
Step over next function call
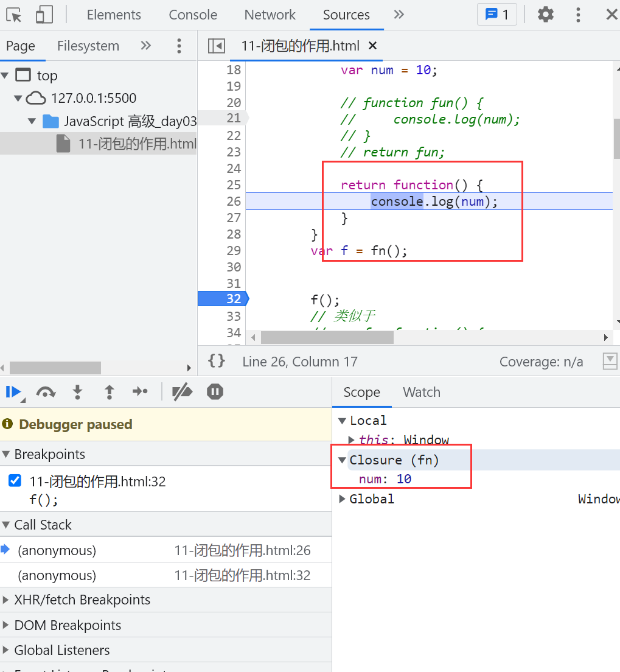tap(46, 392)
